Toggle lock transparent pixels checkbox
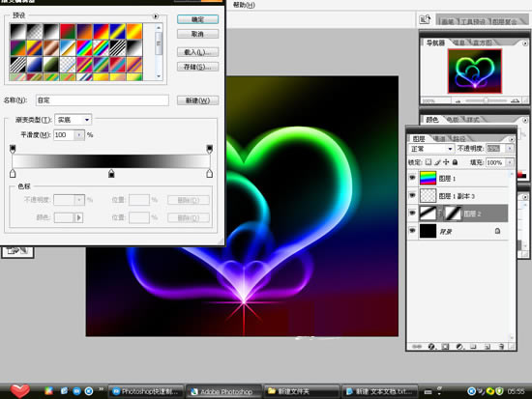The height and width of the screenshot is (399, 532). coord(429,162)
